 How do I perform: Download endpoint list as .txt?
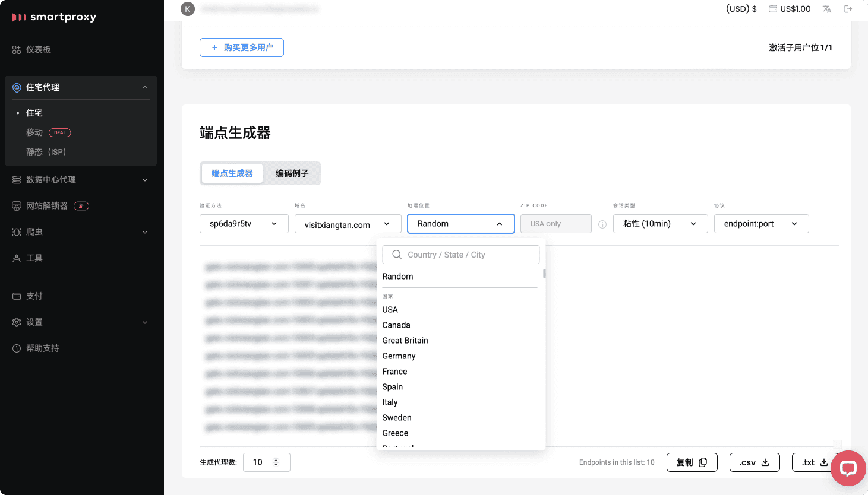pyautogui.click(x=815, y=462)
